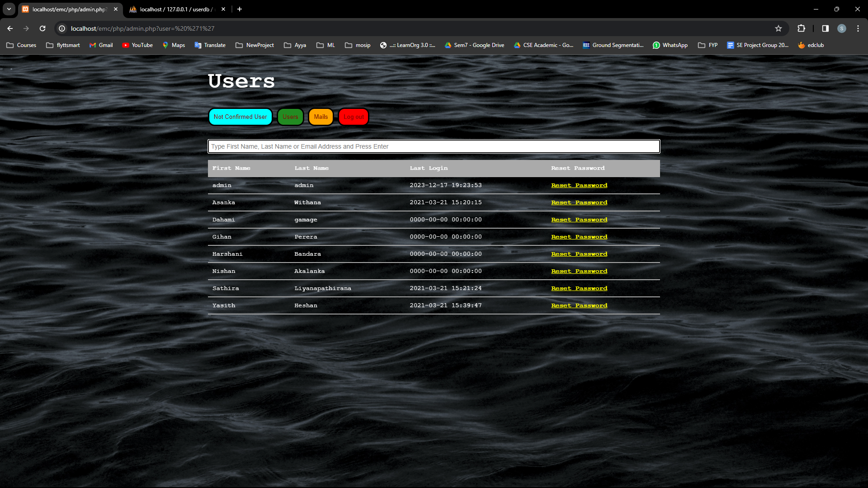
Task: Reload the admin page
Action: point(42,28)
